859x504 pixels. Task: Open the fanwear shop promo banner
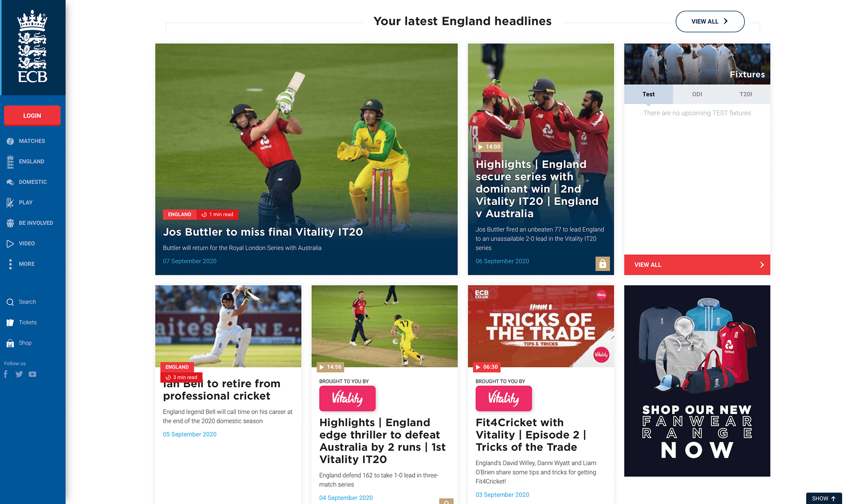697,381
